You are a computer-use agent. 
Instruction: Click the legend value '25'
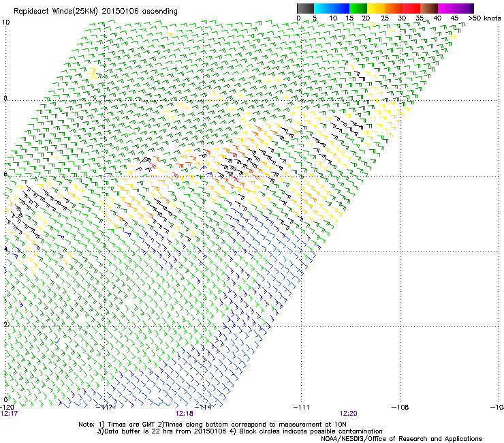(384, 18)
